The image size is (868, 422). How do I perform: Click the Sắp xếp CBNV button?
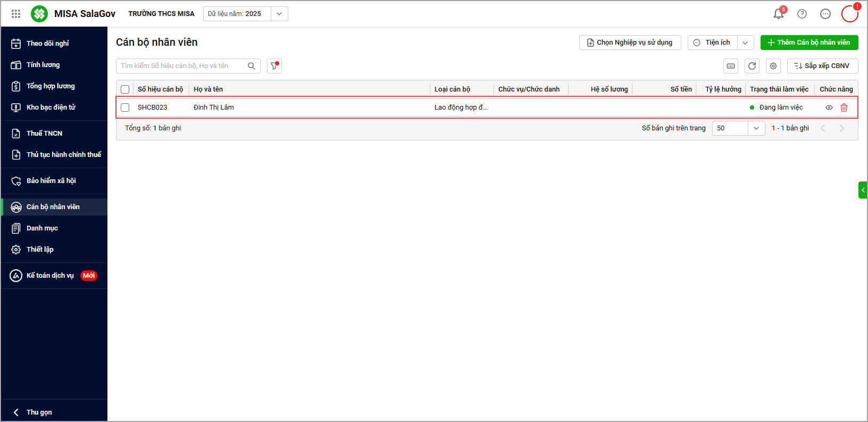(x=822, y=66)
